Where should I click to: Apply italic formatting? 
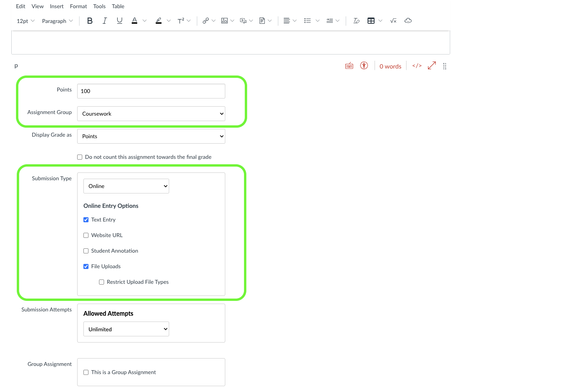tap(104, 21)
